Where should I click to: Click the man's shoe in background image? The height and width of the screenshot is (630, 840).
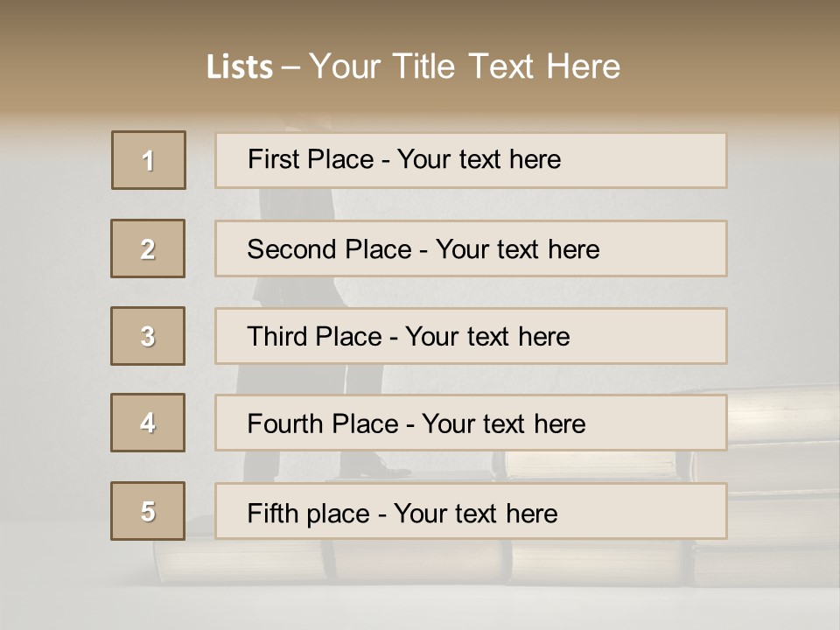(383, 468)
